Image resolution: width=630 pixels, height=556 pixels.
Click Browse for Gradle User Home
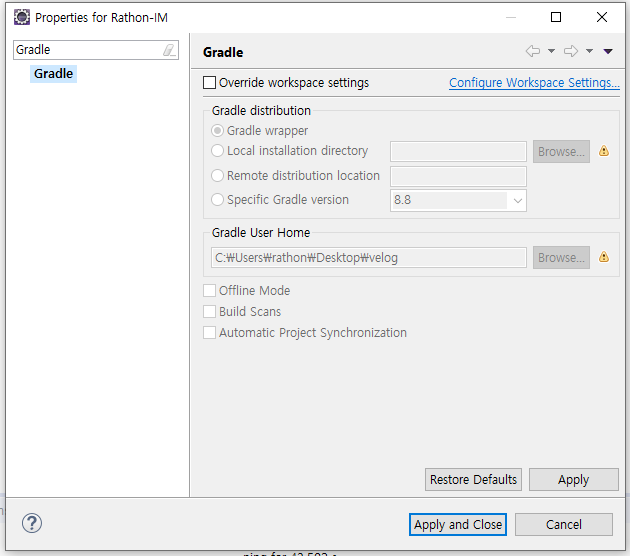tap(561, 258)
